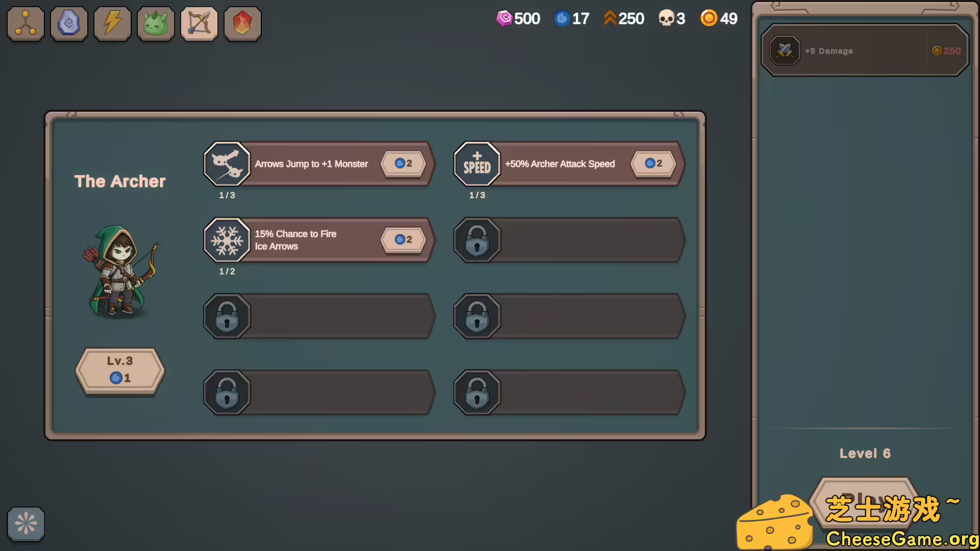Click the snowflake settings icon
Viewport: 980px width, 551px height.
click(x=26, y=523)
